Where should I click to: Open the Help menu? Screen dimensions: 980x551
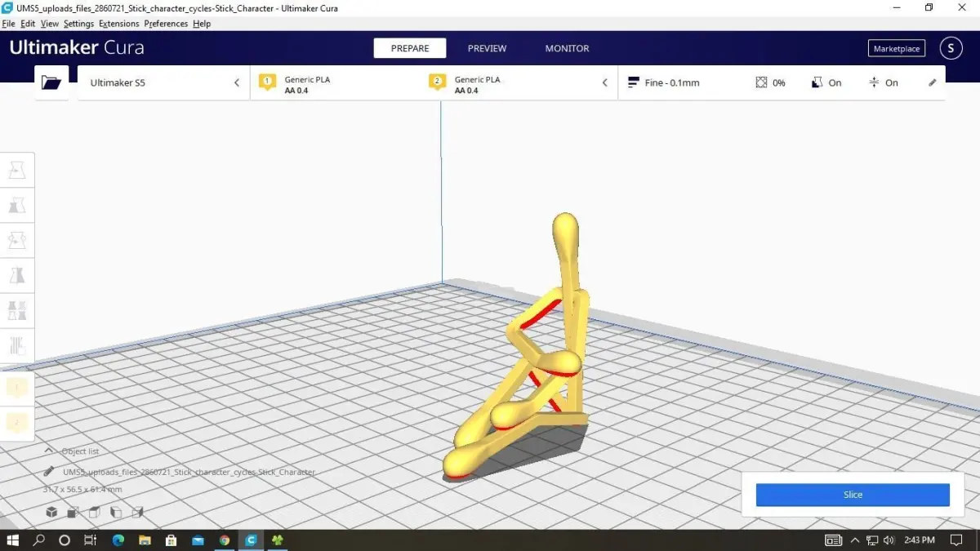[x=202, y=24]
